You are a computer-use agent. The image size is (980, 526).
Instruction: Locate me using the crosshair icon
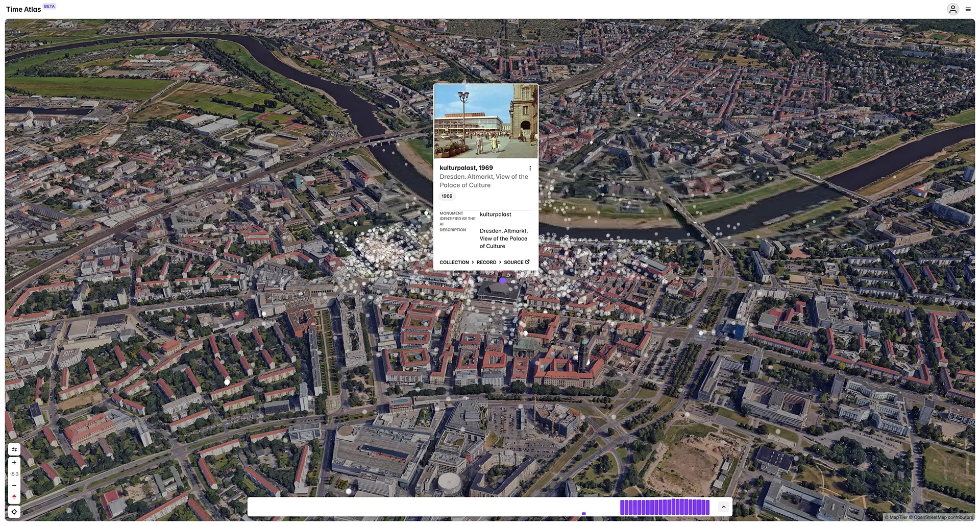pos(14,512)
